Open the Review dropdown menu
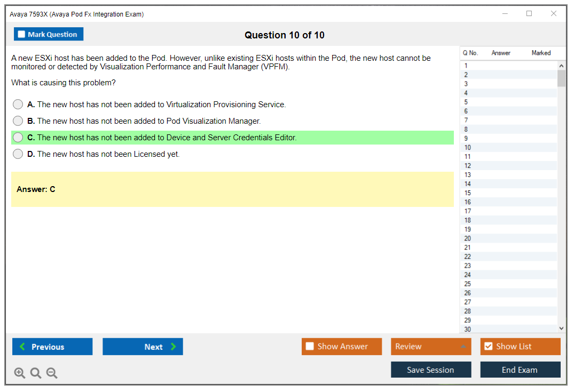This screenshot has height=392, width=574. (430, 347)
